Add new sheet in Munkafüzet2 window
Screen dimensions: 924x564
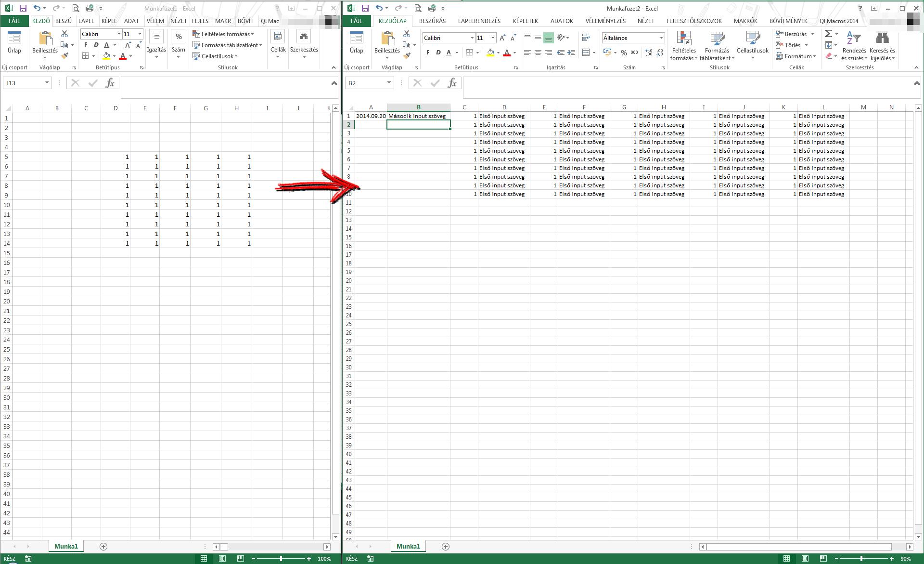(446, 546)
